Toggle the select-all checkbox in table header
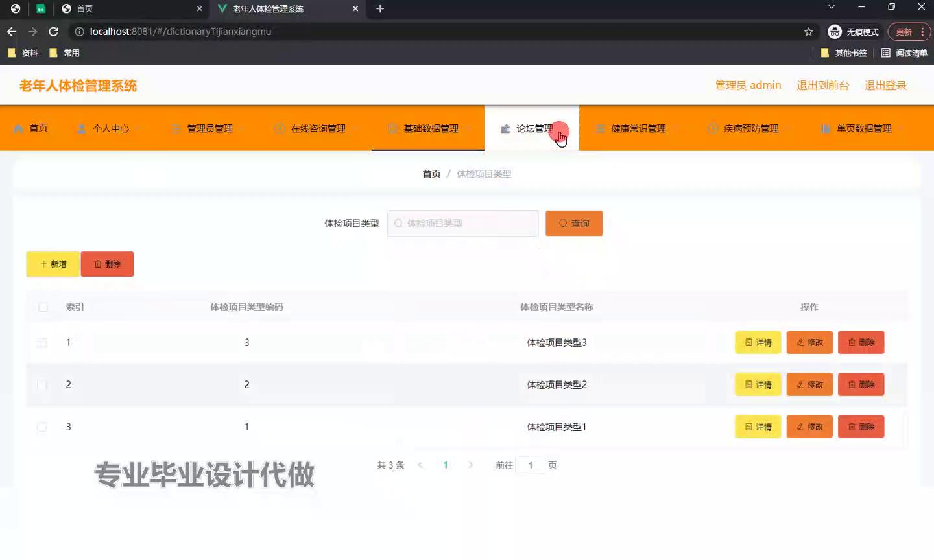The width and height of the screenshot is (934, 560). tap(43, 307)
